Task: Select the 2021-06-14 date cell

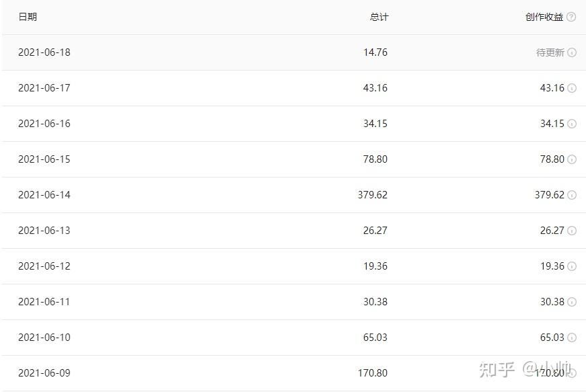Action: pyautogui.click(x=44, y=195)
